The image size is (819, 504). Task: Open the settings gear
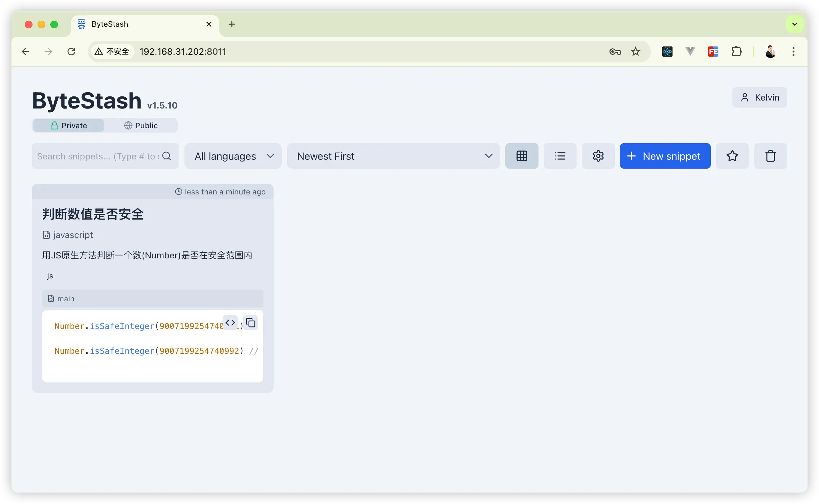click(598, 156)
